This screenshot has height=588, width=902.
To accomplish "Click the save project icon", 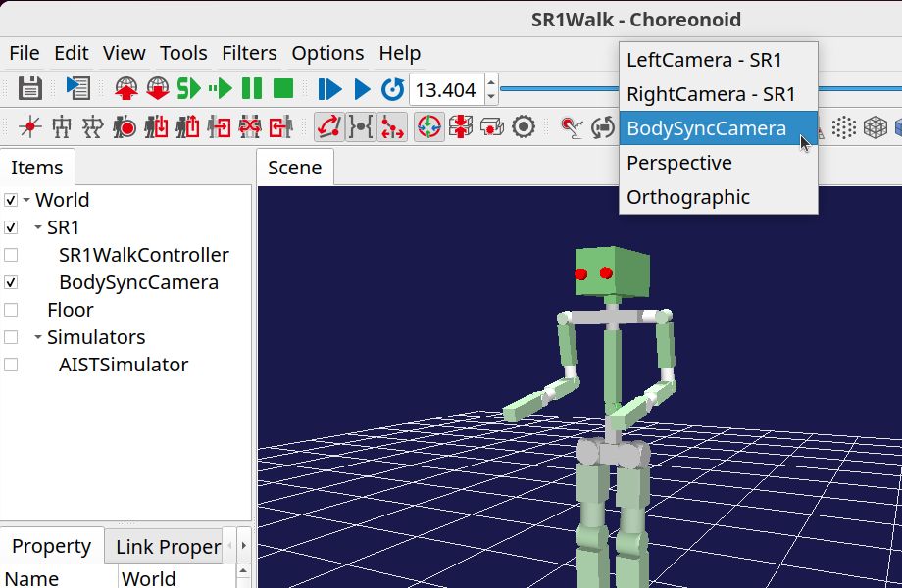I will pos(29,88).
